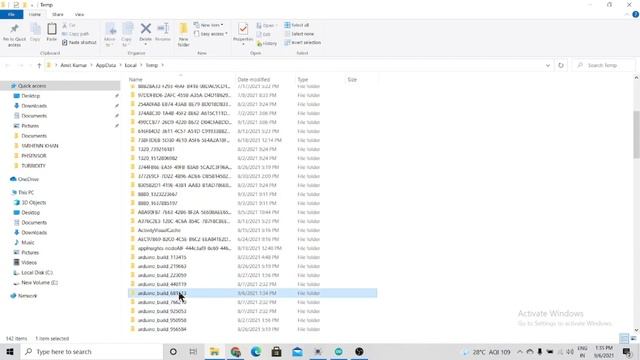Click the Cut button in Clipboard group
Screen dimensions: 640x360
[x=69, y=25]
